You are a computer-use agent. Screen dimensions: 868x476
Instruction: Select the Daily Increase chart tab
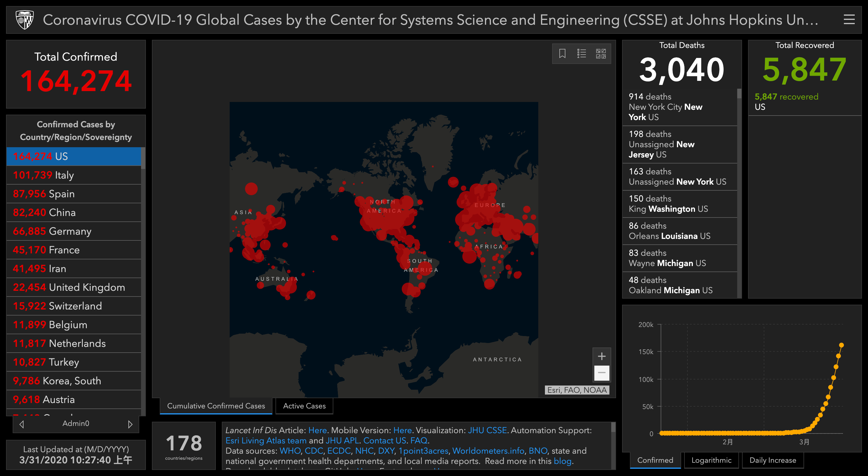pos(773,460)
